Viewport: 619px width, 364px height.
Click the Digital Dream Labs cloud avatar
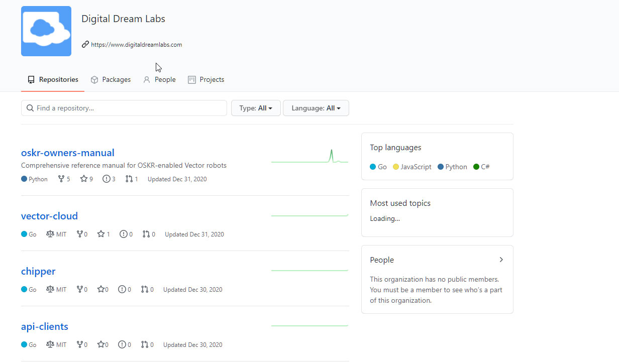pos(46,31)
